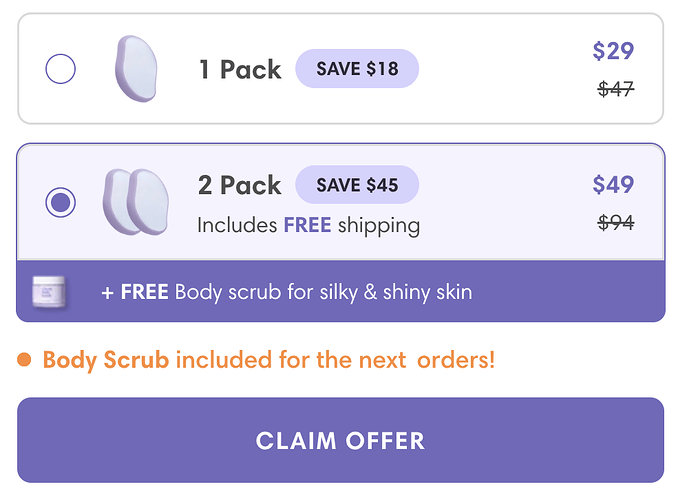Screen dimensions: 687x500
Task: Click the SAVE $18 badge
Action: 357,69
